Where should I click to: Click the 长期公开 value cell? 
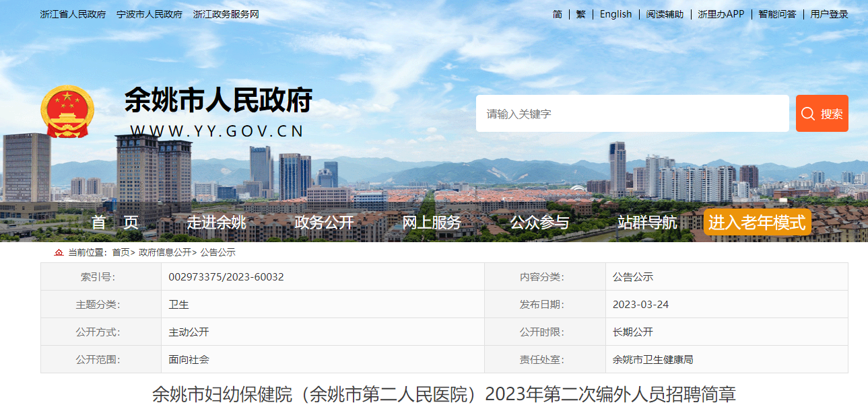pos(727,332)
